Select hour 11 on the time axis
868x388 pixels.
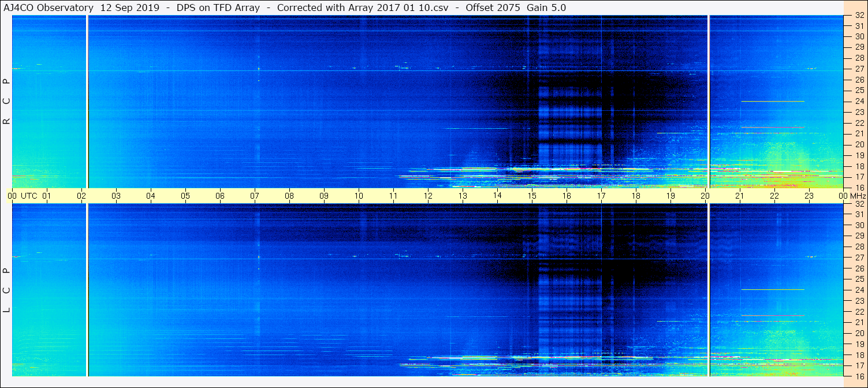click(393, 196)
